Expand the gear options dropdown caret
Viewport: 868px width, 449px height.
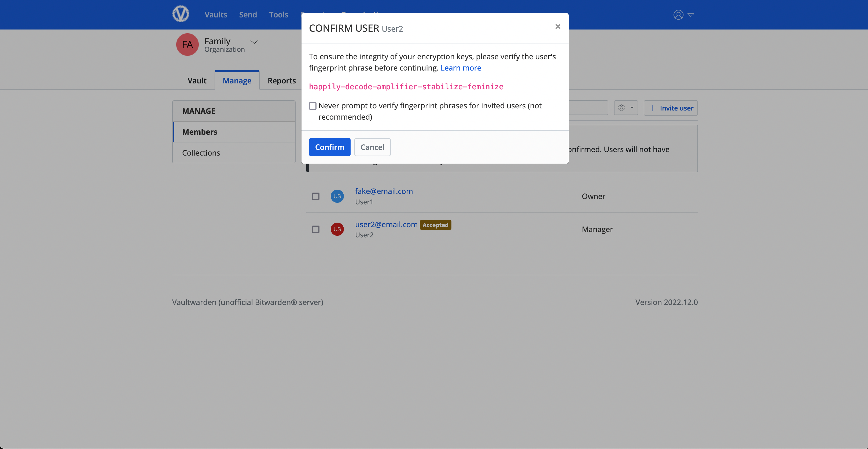click(632, 108)
